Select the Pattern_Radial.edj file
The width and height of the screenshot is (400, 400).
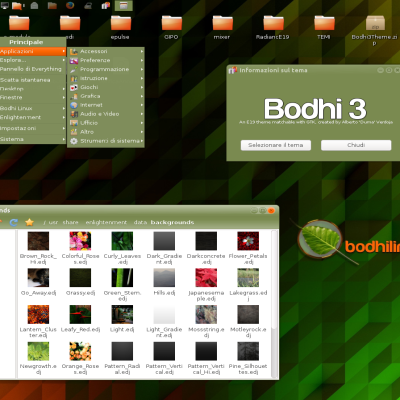(x=122, y=358)
